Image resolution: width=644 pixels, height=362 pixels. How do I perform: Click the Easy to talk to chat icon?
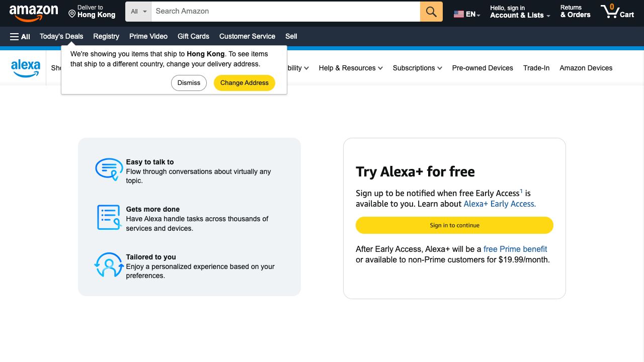109,169
